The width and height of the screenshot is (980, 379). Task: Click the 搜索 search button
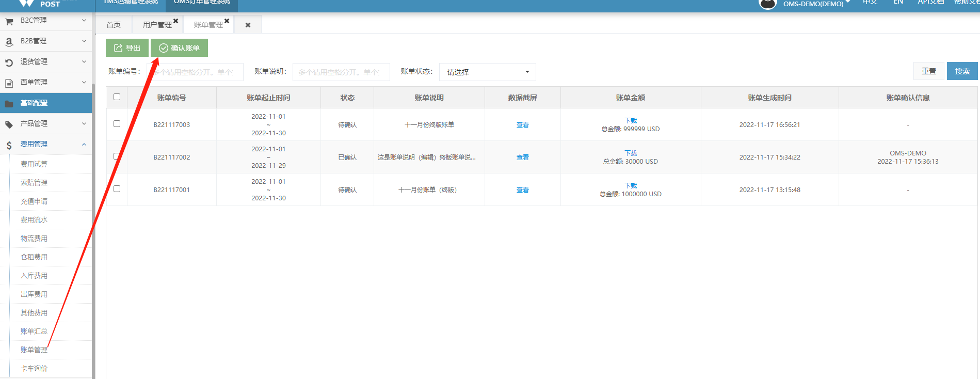pos(962,71)
